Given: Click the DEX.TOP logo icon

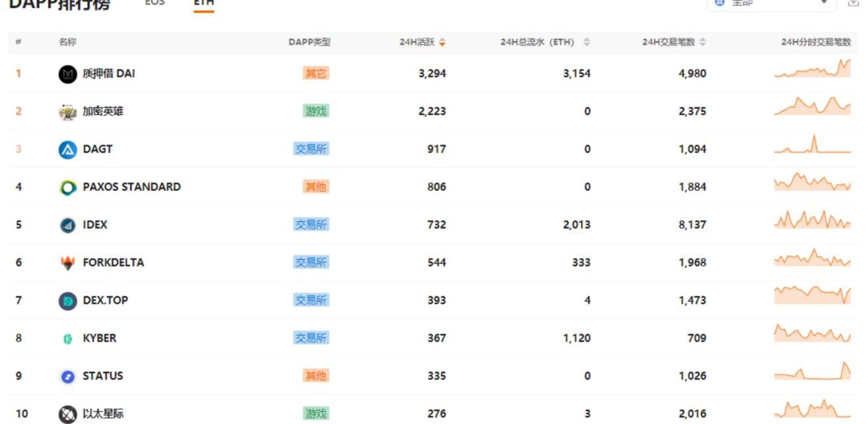Looking at the screenshot, I should (x=68, y=301).
